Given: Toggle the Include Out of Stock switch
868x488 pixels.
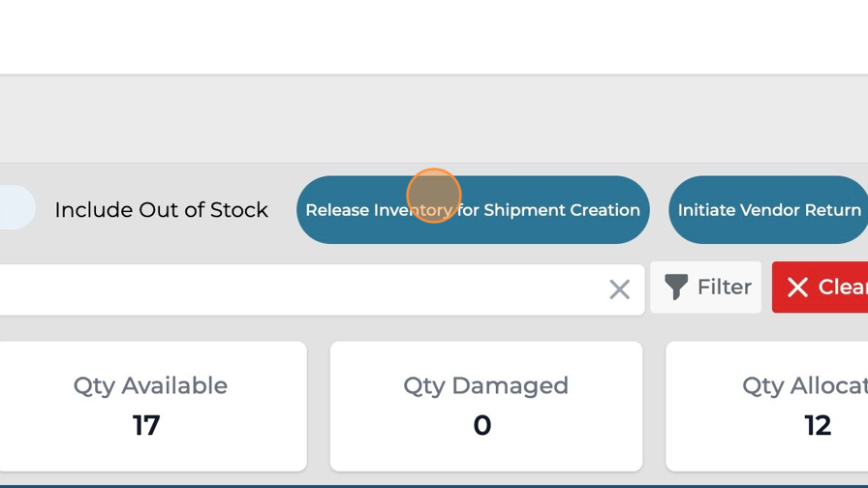Looking at the screenshot, I should tap(14, 209).
